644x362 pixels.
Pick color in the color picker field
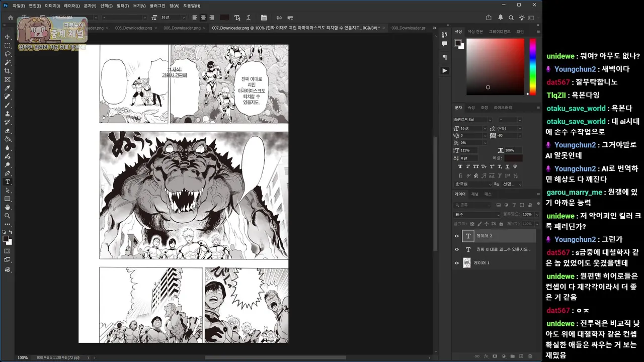(x=495, y=67)
